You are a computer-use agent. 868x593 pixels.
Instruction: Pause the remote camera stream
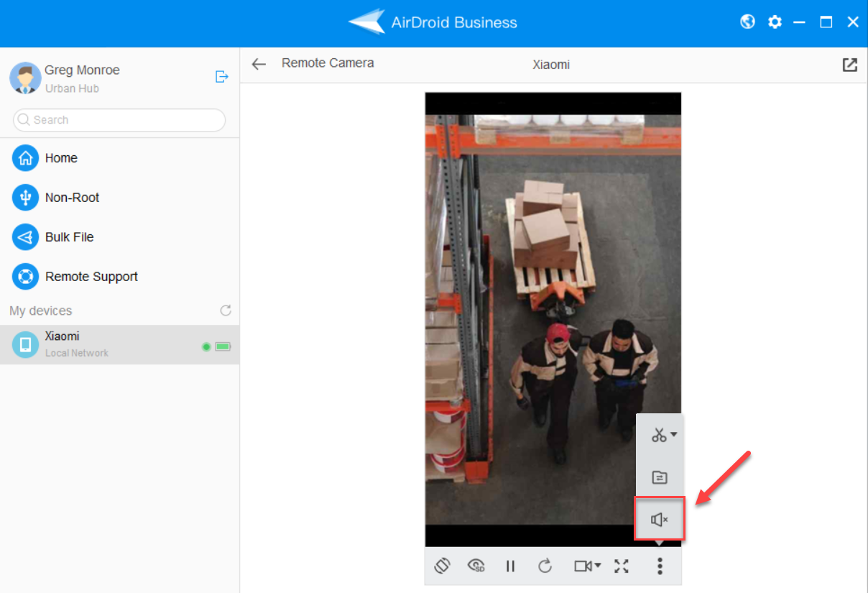click(x=510, y=566)
